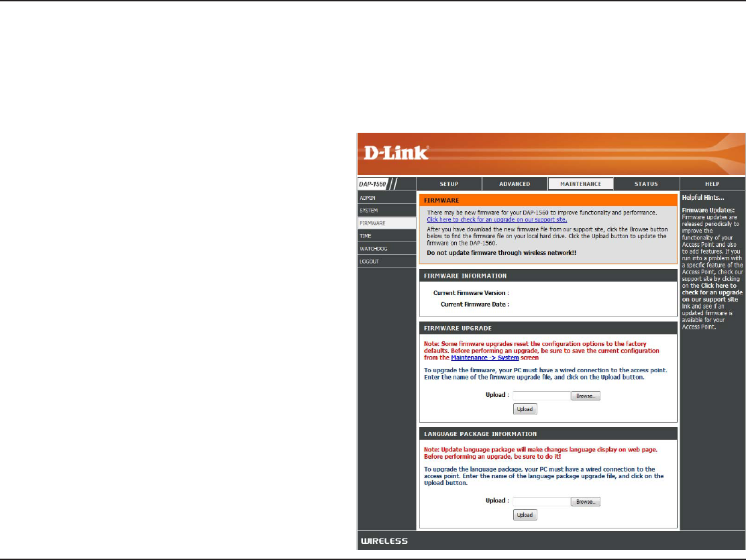Open the Setup tab
This screenshot has height=560, width=746.
[x=449, y=184]
